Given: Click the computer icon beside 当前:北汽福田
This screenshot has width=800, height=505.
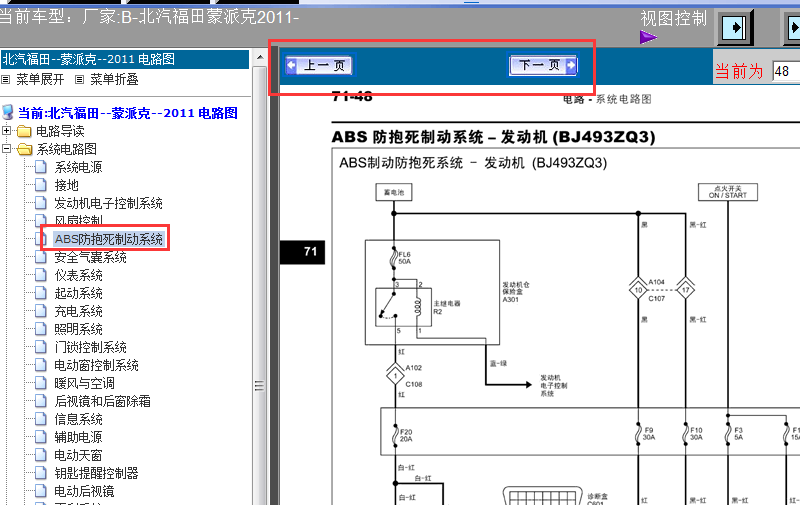Looking at the screenshot, I should pyautogui.click(x=8, y=112).
